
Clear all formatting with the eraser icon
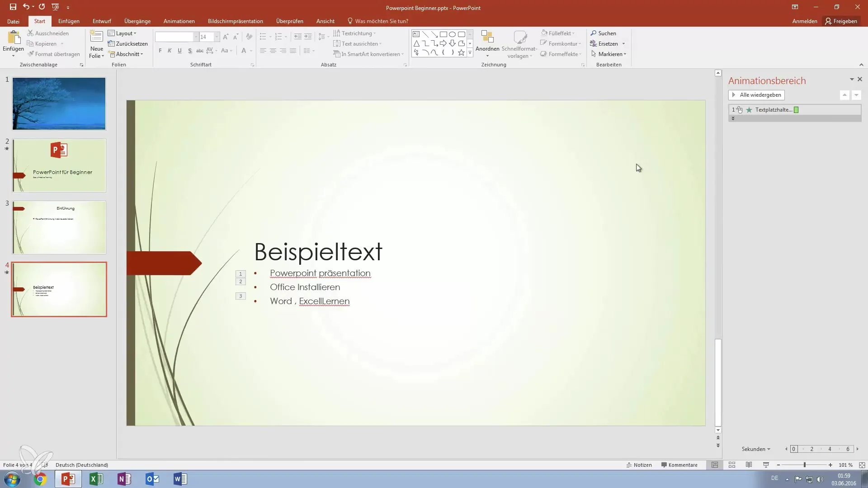click(249, 37)
